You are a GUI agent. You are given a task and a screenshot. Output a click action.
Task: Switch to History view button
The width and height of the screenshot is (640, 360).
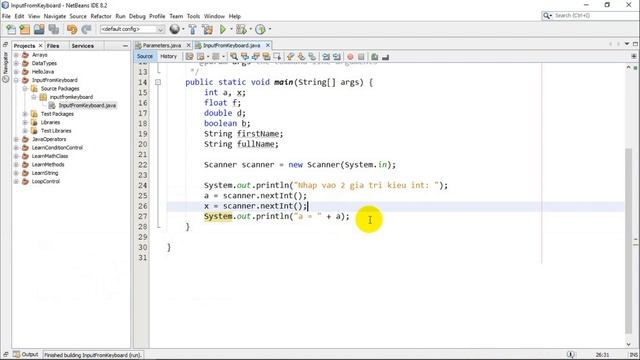[x=168, y=56]
